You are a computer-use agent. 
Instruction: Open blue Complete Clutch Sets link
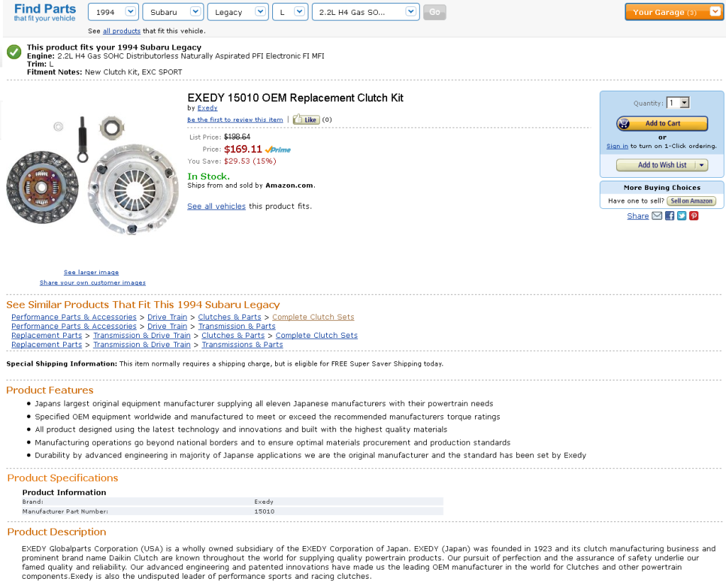click(317, 336)
